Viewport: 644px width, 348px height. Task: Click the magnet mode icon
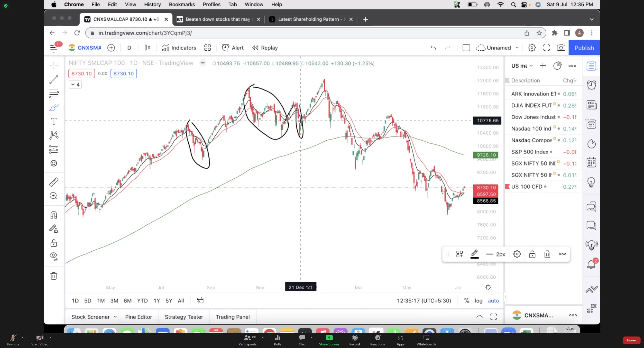(54, 215)
